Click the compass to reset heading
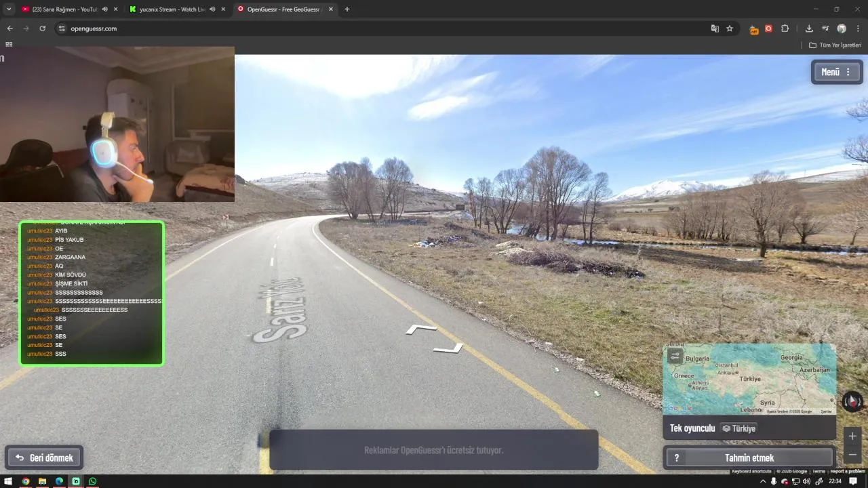This screenshot has width=868, height=488. (852, 401)
